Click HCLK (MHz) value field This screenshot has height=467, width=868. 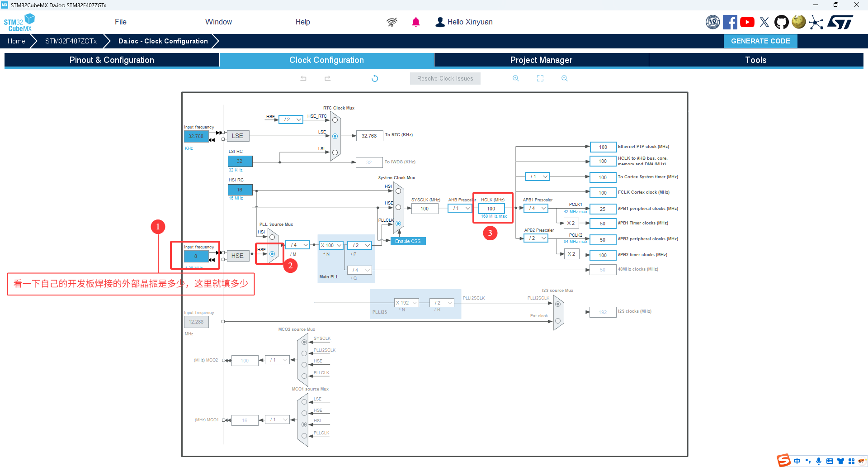491,209
